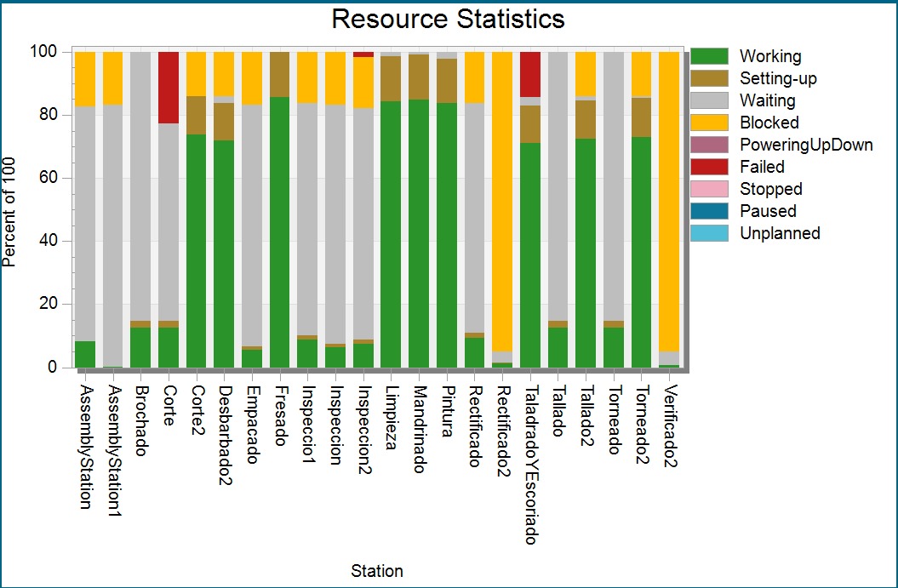Select the gray Waiting segment of Brochado bar
Screen dimensions: 898x588
pyautogui.click(x=140, y=186)
